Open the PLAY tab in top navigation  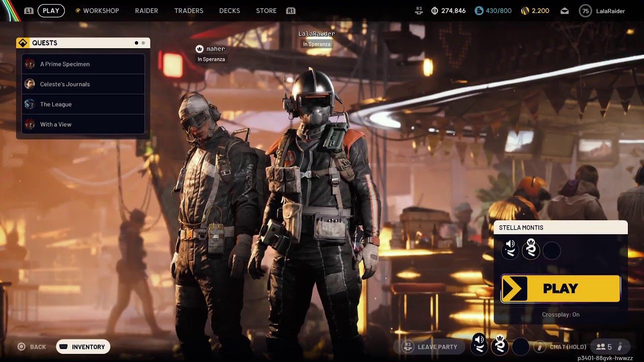point(51,11)
